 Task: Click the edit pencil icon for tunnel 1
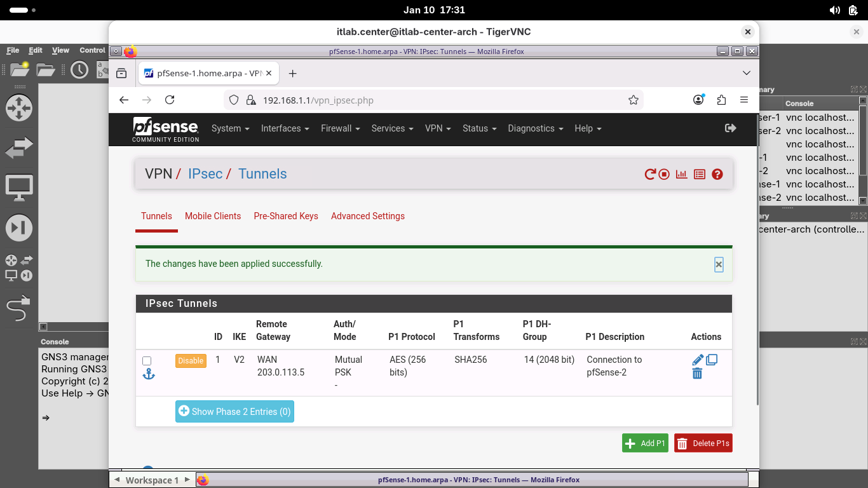point(698,360)
